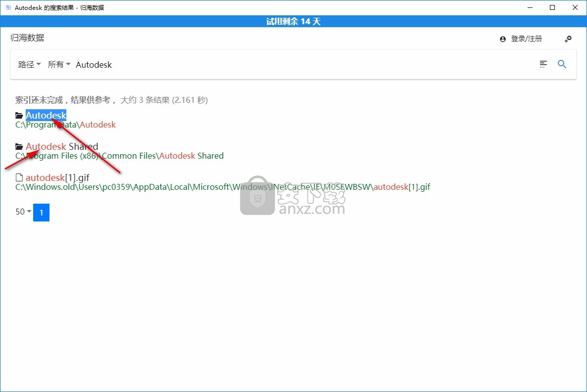The image size is (587, 392).
Task: Click the blue search magnifier icon
Action: [562, 64]
